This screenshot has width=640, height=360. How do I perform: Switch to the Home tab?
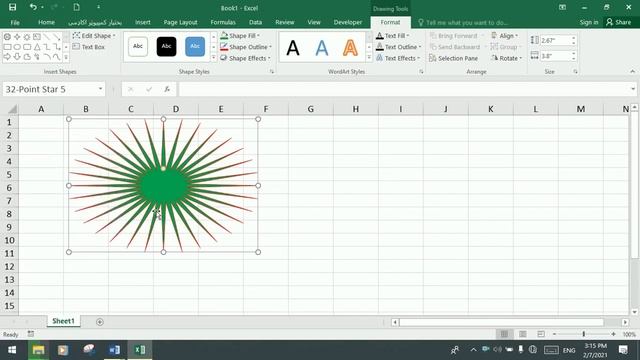[x=46, y=22]
